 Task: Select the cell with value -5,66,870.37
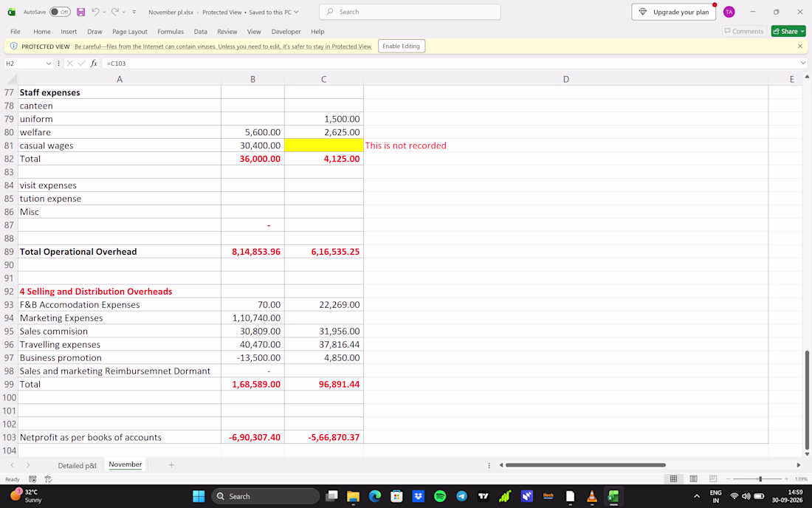323,437
